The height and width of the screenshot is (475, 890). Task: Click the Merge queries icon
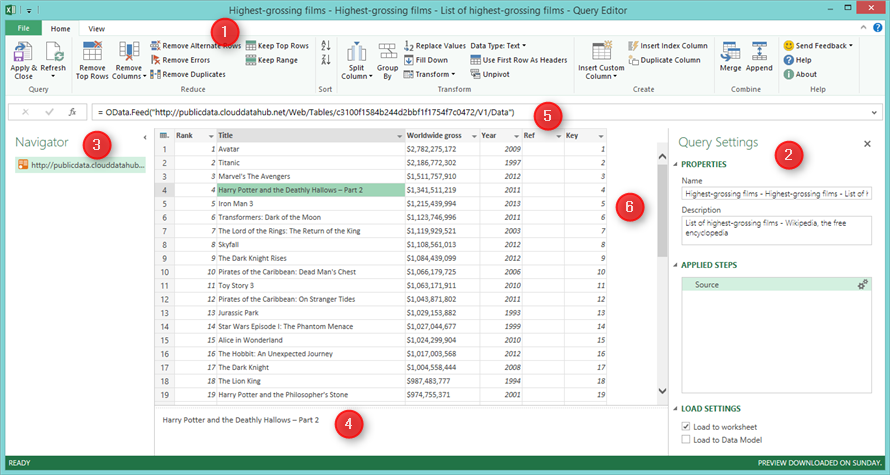pos(730,52)
